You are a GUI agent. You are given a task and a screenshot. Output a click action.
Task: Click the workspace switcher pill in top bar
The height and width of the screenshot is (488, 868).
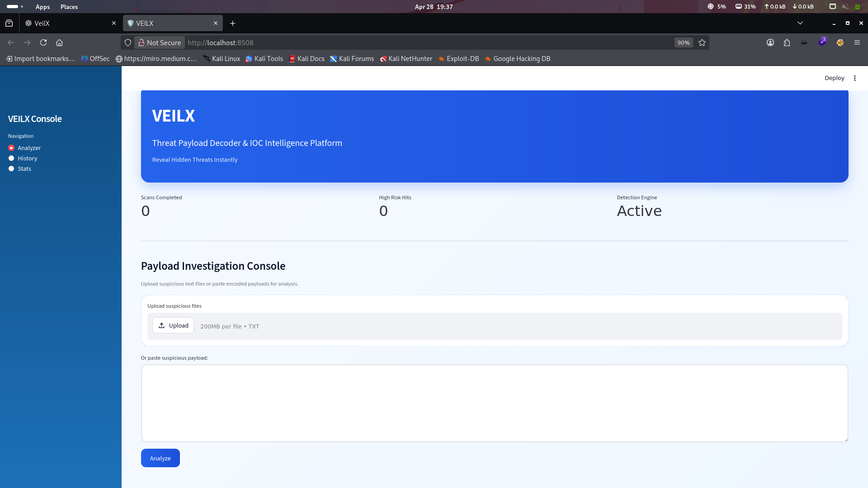(14, 7)
